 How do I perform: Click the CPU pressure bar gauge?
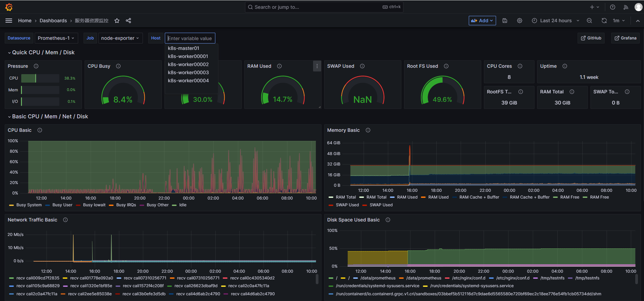coord(40,78)
